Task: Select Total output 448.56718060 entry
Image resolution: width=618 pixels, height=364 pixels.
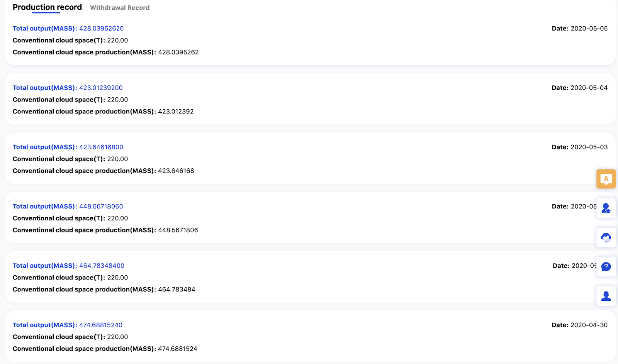Action: coord(68,207)
